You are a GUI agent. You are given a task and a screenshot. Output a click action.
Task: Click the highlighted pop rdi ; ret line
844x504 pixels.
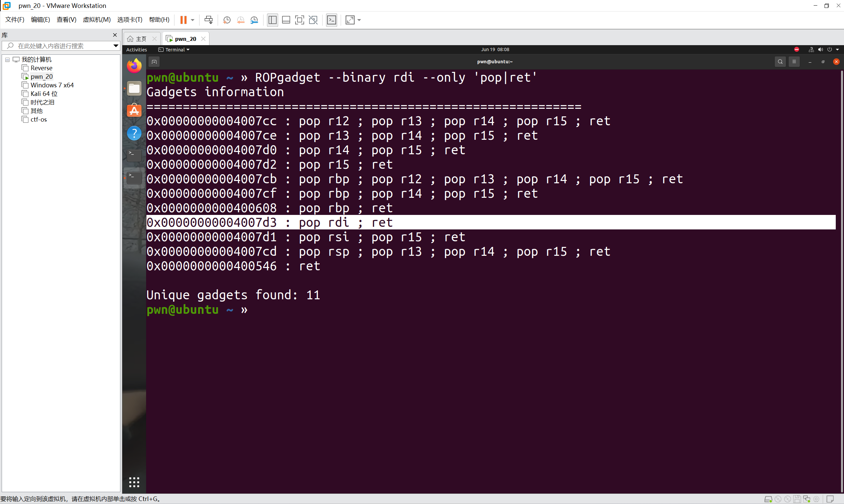(491, 222)
